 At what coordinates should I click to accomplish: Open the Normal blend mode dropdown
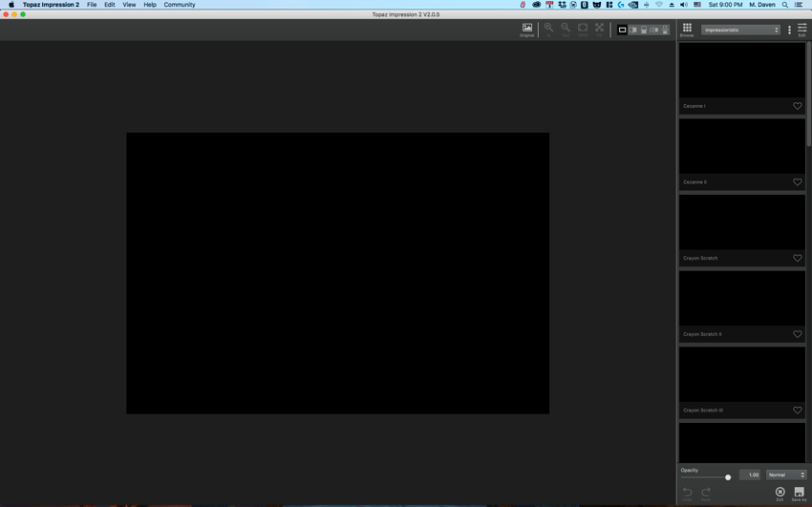click(x=786, y=475)
